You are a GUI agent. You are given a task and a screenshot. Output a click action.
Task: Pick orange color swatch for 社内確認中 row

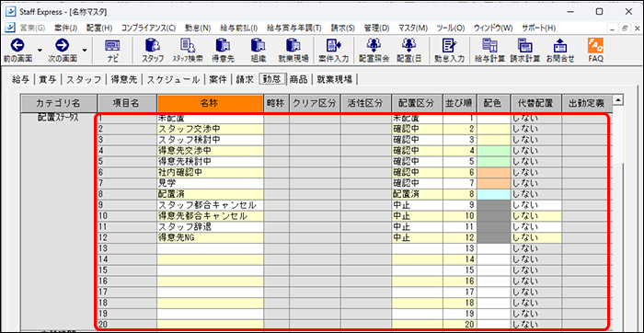(494, 172)
